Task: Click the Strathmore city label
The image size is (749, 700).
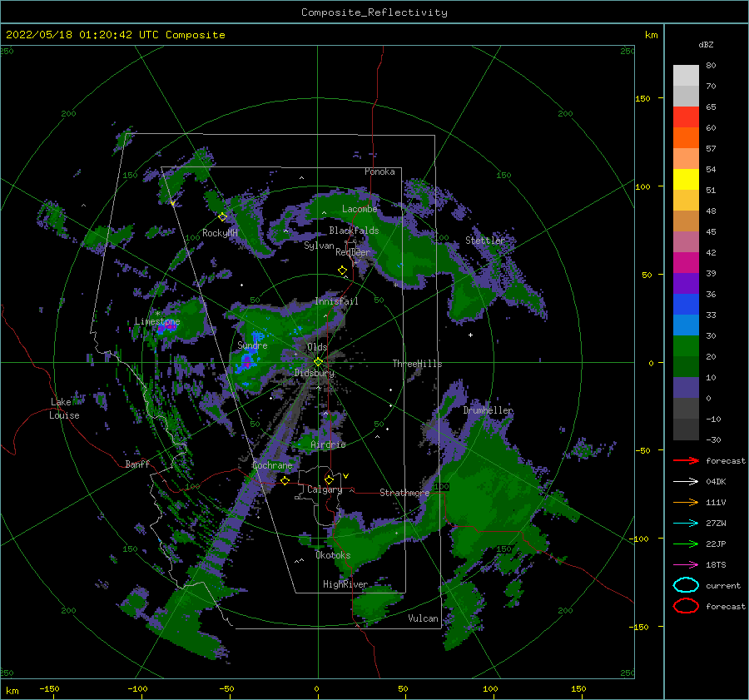Action: pos(404,493)
